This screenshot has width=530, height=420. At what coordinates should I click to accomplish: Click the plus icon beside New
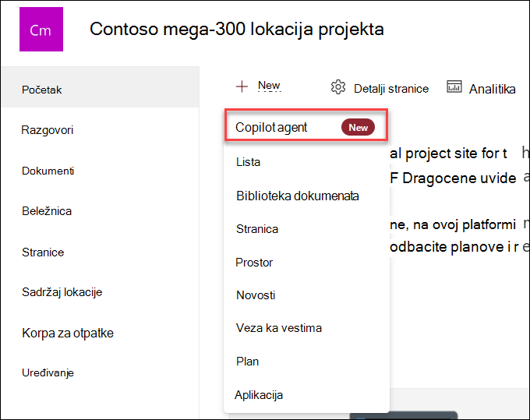click(x=242, y=86)
